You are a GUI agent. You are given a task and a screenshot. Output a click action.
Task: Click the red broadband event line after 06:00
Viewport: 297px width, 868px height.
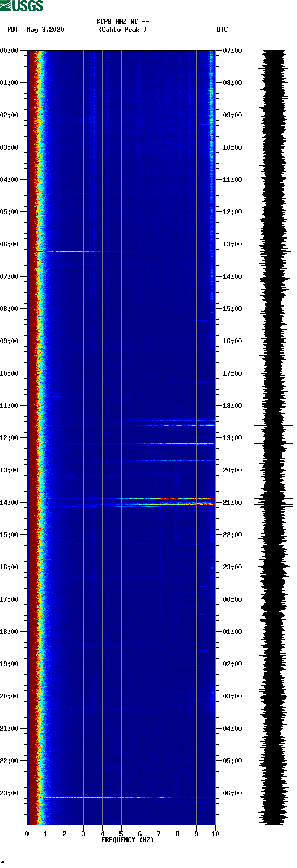(125, 251)
